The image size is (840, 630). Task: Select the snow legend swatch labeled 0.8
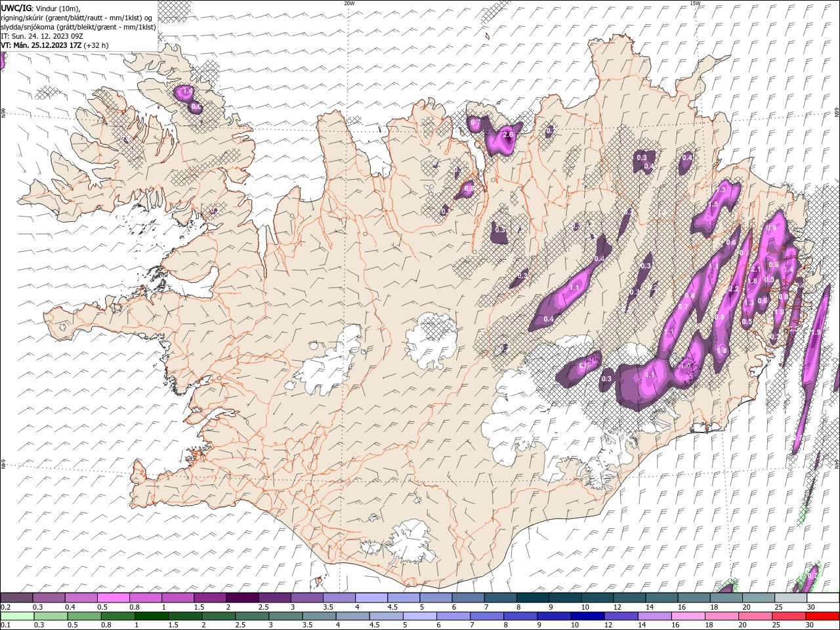145,598
